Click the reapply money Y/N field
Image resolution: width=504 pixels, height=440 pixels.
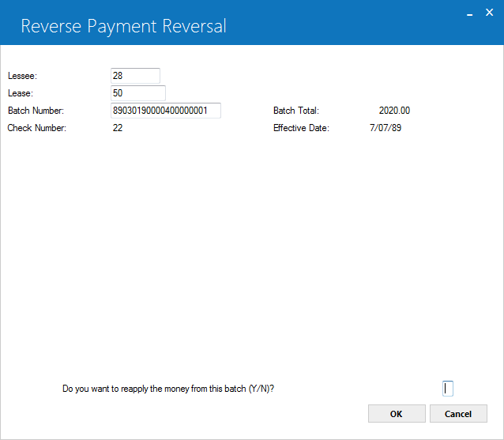click(448, 389)
